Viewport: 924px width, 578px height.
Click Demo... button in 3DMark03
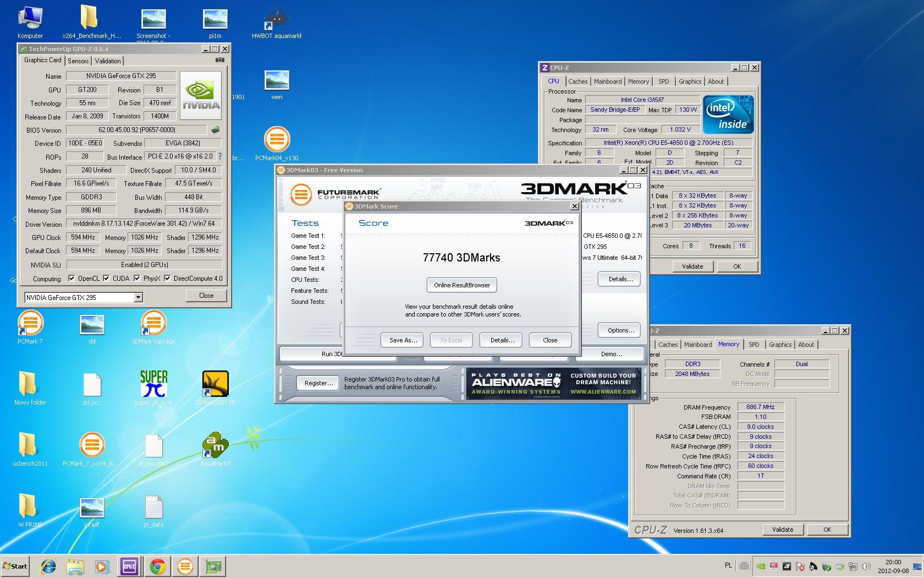point(612,354)
